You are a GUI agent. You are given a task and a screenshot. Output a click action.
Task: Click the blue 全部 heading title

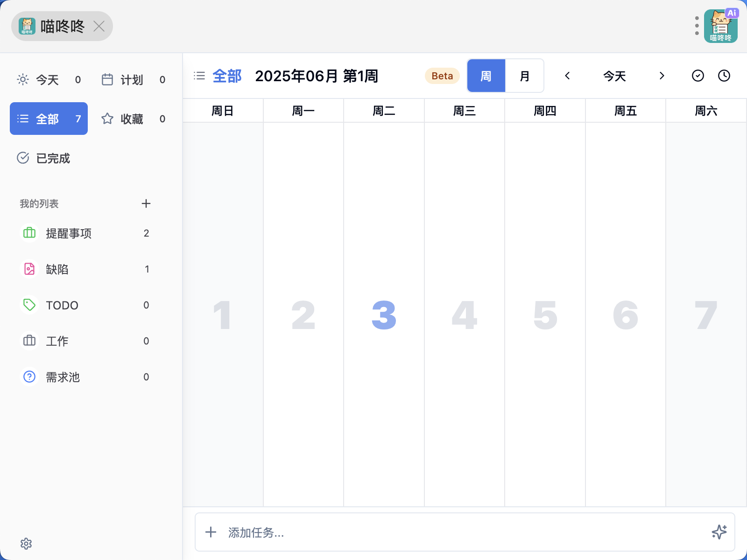[227, 76]
